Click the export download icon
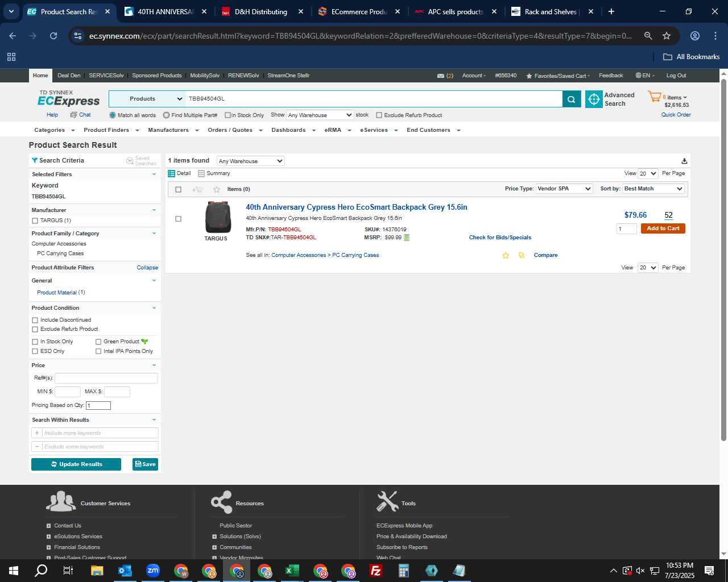 click(684, 161)
